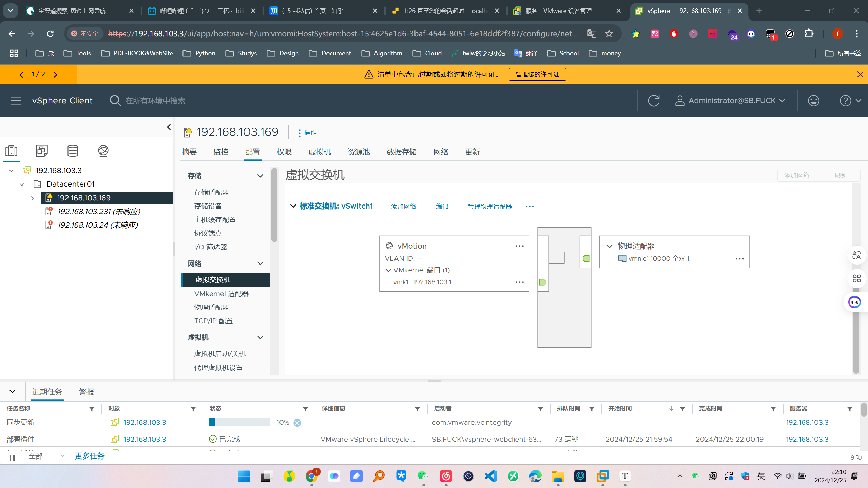Screen dimensions: 868x488
Task: Open the 权限 tab
Action: pos(284,152)
